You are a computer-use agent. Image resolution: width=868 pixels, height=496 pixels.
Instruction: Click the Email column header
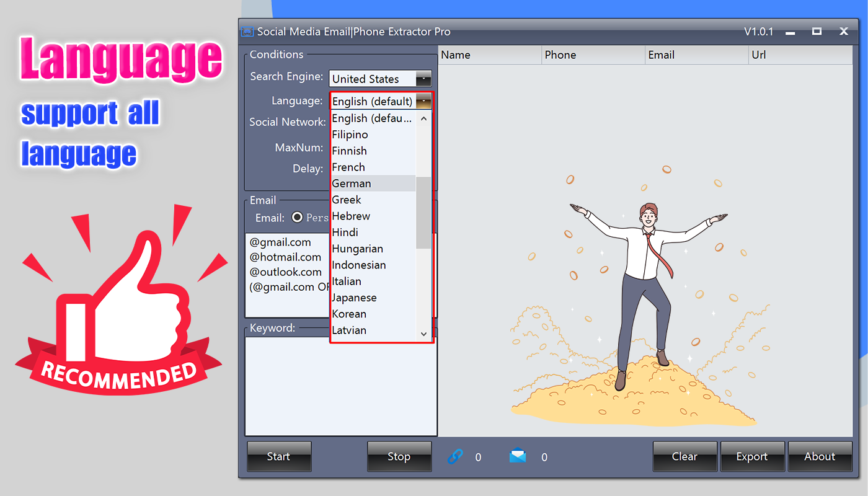click(697, 55)
